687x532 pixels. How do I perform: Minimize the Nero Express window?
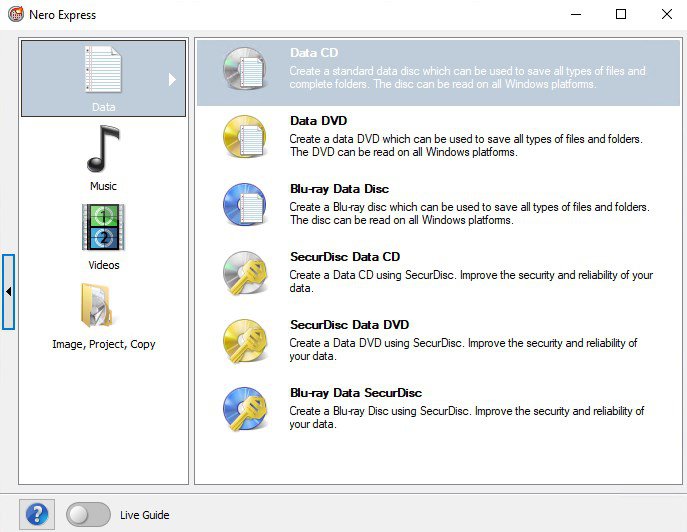(x=576, y=14)
